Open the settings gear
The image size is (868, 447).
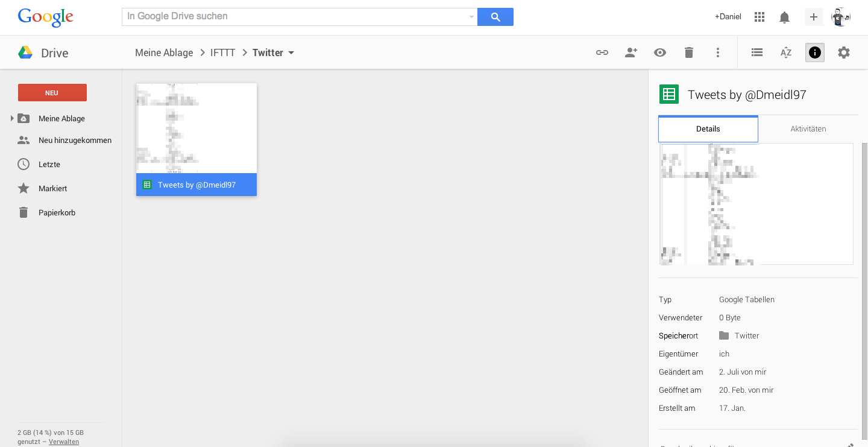(844, 52)
